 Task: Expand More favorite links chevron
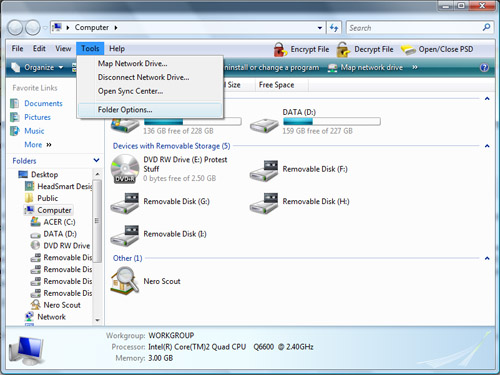point(49,145)
